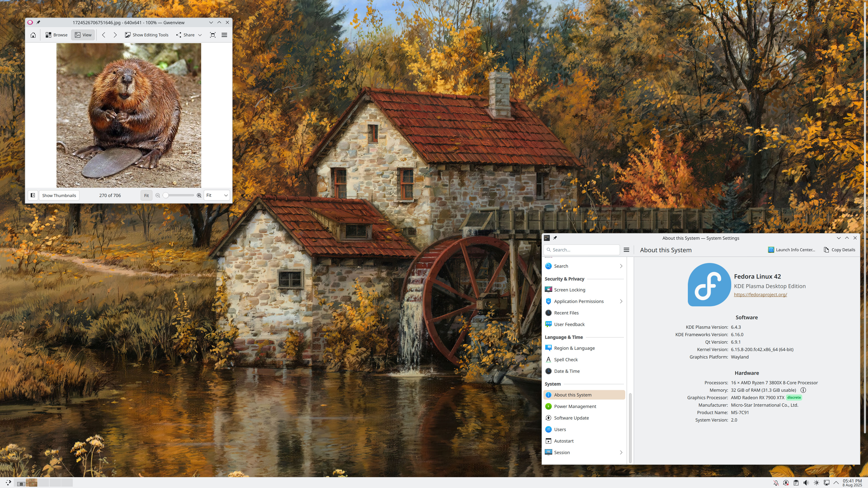Open the muted notifications bell tray icon
The width and height of the screenshot is (868, 488).
[x=776, y=483]
